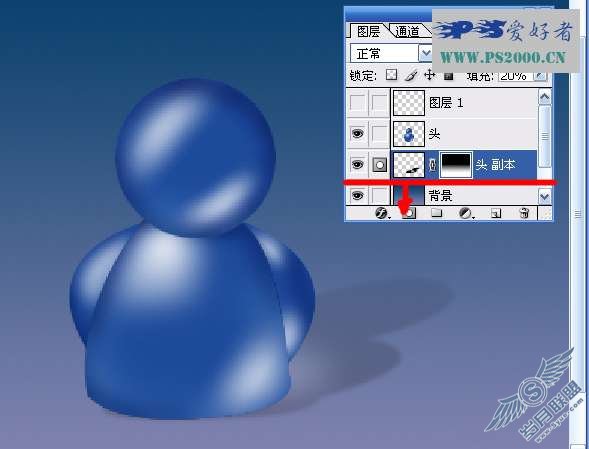This screenshot has width=589, height=449.
Task: Click the mask link chain icon
Action: (x=432, y=165)
